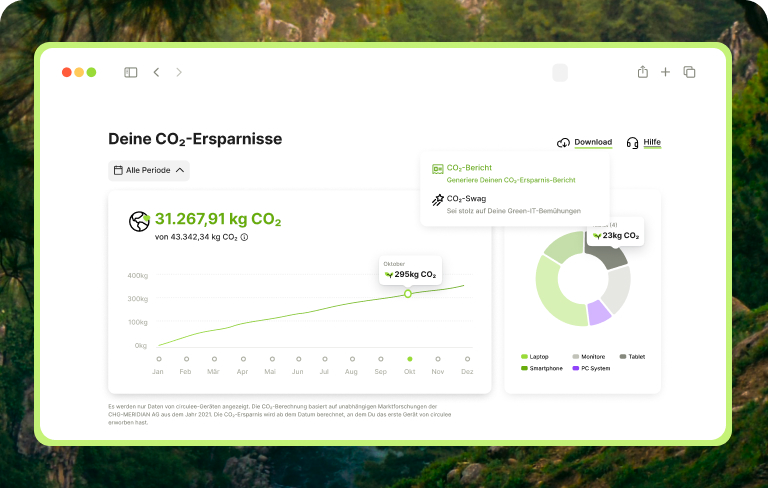The height and width of the screenshot is (488, 768).
Task: Go forward with the right chevron
Action: coord(179,73)
